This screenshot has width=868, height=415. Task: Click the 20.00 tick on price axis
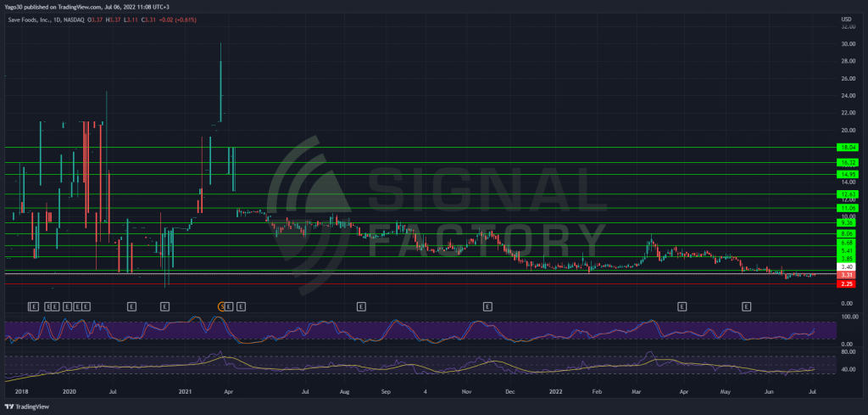pyautogui.click(x=849, y=131)
